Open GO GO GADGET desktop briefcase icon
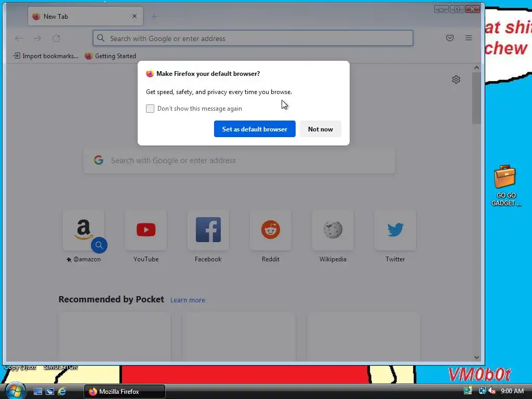532x399 pixels. pos(505,185)
